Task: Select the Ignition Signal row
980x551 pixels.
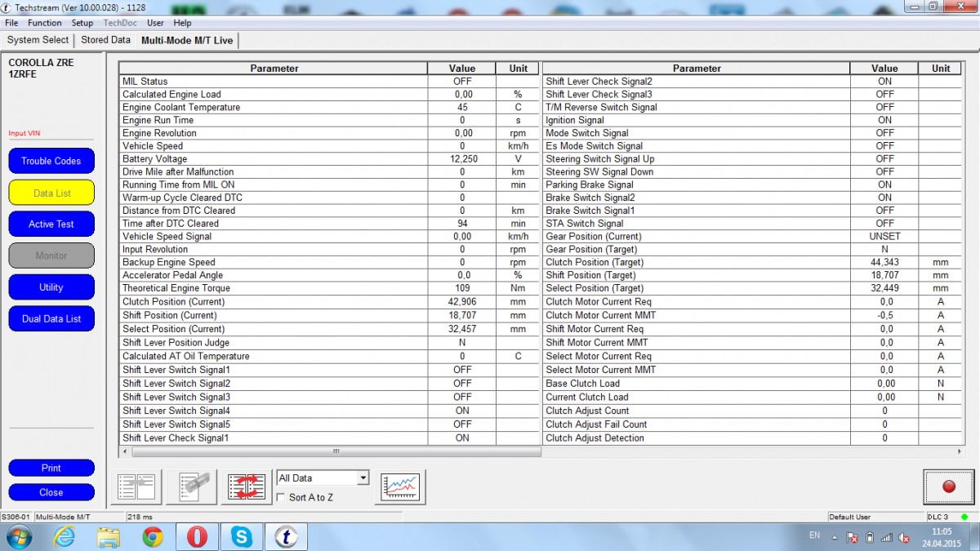Action: point(753,120)
